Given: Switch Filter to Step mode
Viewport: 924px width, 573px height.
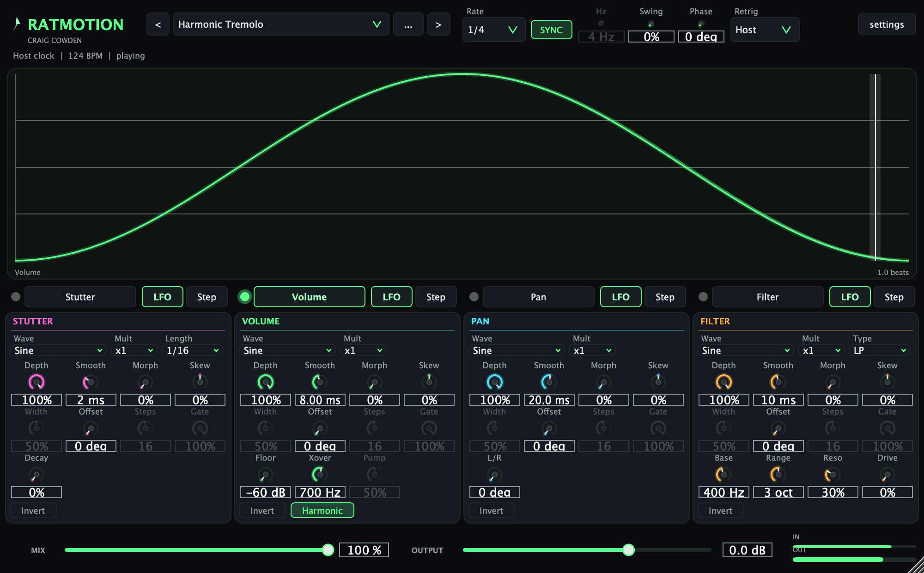Looking at the screenshot, I should click(x=894, y=297).
